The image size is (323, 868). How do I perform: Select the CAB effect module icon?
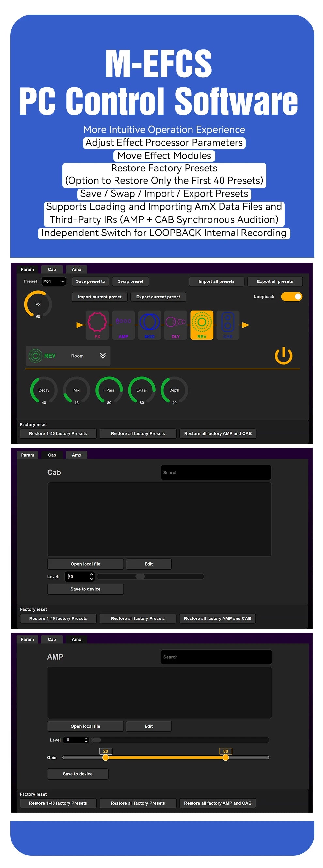coord(228,325)
